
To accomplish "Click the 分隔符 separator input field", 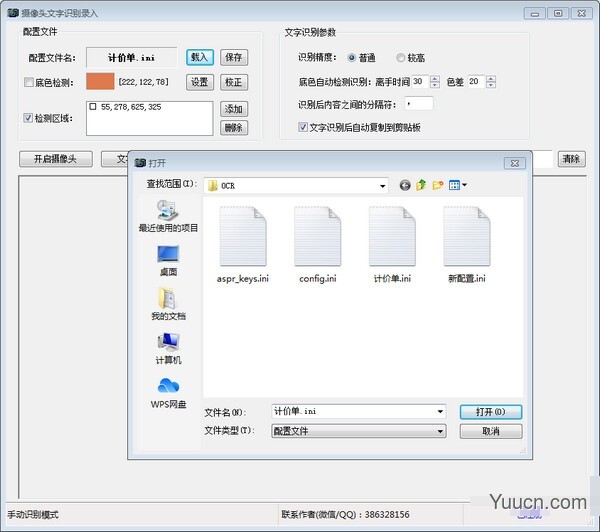I will tap(419, 104).
